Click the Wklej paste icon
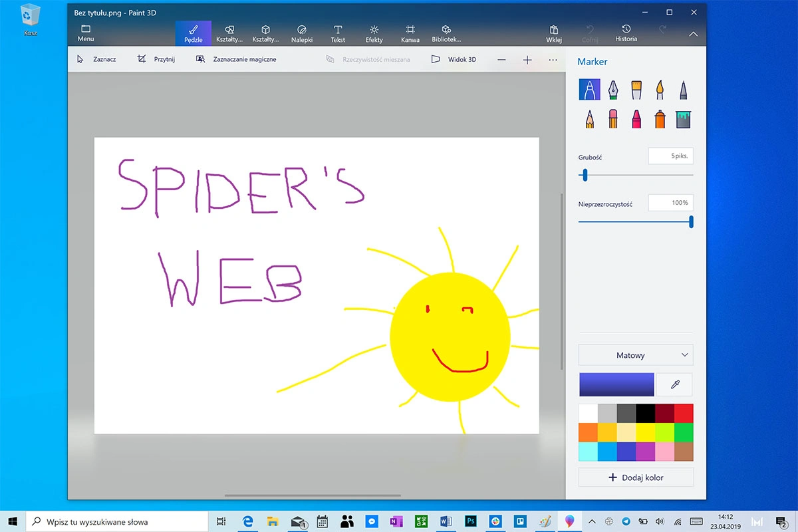 point(554,33)
